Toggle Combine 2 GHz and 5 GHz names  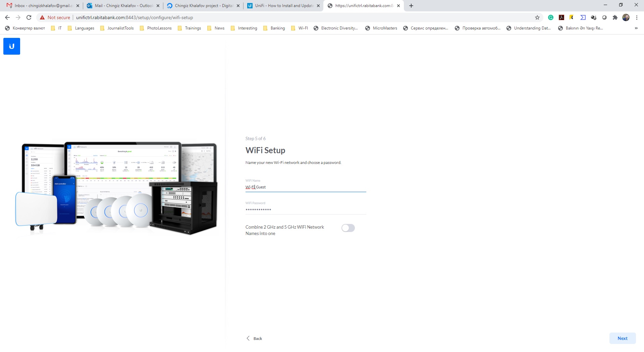click(348, 228)
